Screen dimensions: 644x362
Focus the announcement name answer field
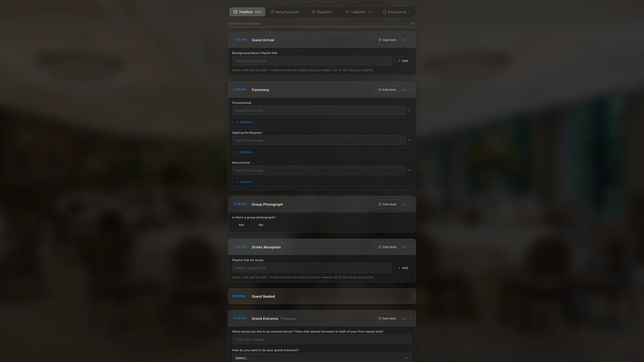322,339
